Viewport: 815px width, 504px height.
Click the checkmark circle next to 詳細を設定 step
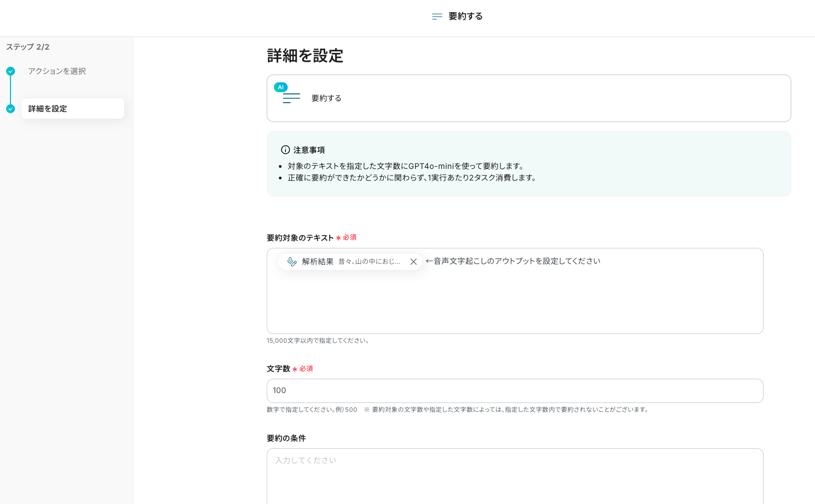coord(10,109)
